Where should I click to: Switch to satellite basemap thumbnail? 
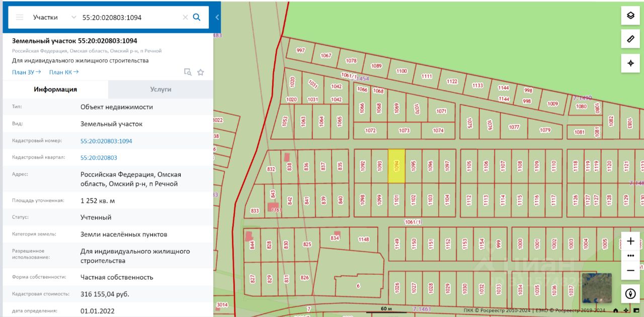(x=597, y=288)
